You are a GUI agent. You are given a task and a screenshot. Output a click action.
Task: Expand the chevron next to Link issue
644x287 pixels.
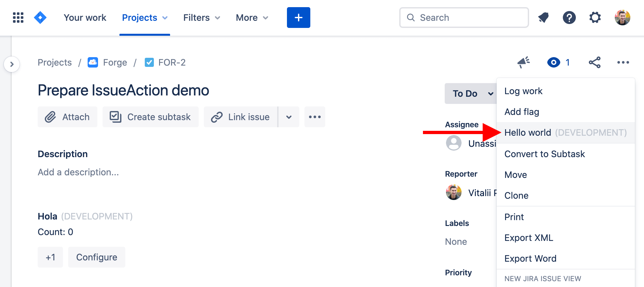289,117
